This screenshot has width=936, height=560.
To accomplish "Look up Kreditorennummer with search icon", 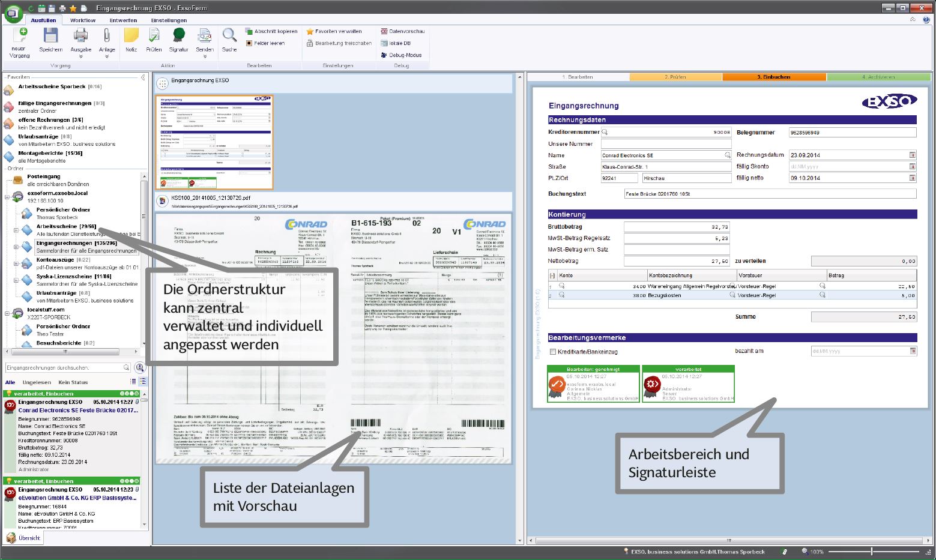I will [x=605, y=132].
